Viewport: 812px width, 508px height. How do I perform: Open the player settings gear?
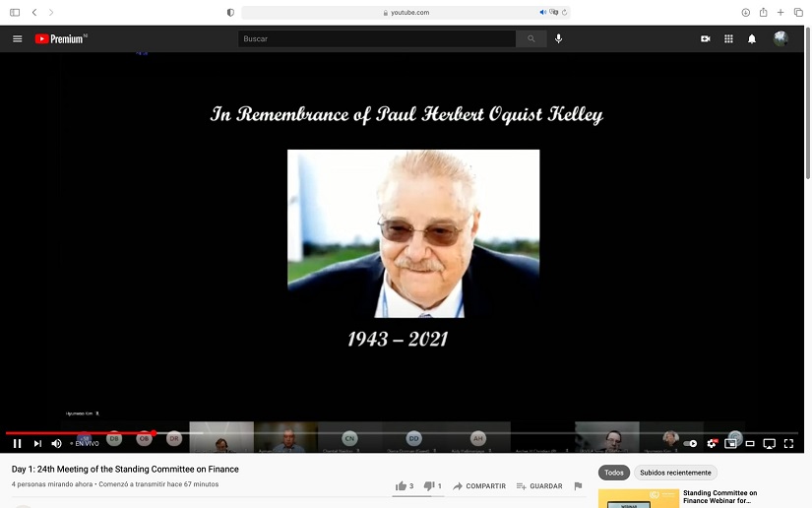point(712,443)
